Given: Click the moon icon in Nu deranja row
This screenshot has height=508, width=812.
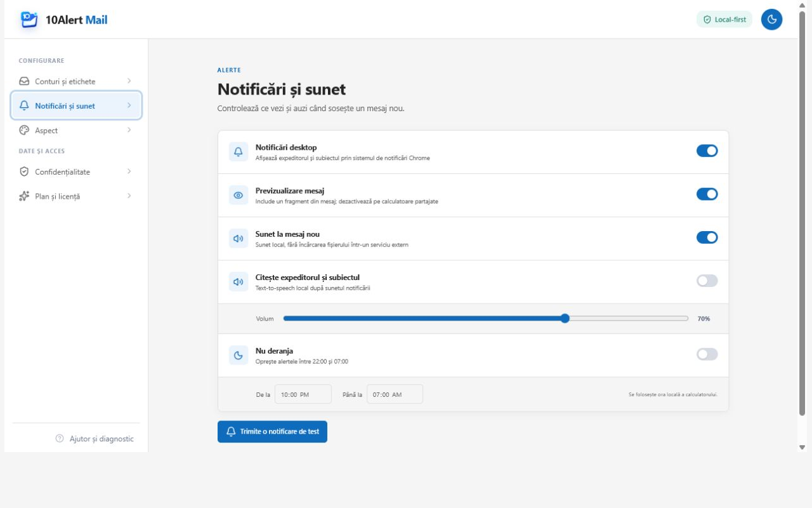Looking at the screenshot, I should (239, 355).
